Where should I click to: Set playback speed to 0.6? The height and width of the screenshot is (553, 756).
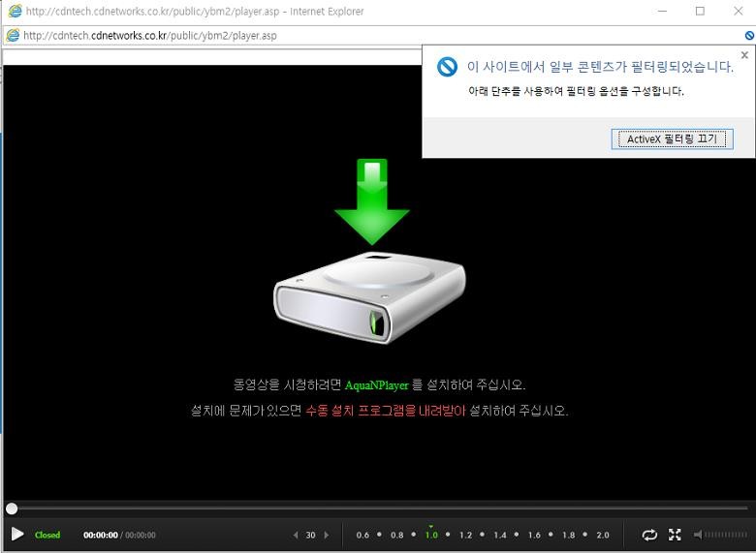(362, 536)
